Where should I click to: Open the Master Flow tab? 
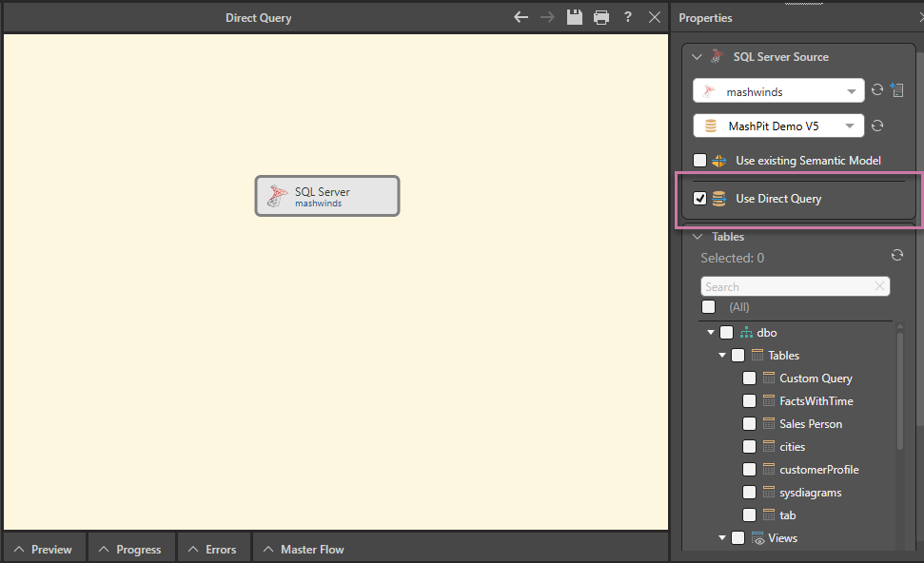tap(304, 549)
